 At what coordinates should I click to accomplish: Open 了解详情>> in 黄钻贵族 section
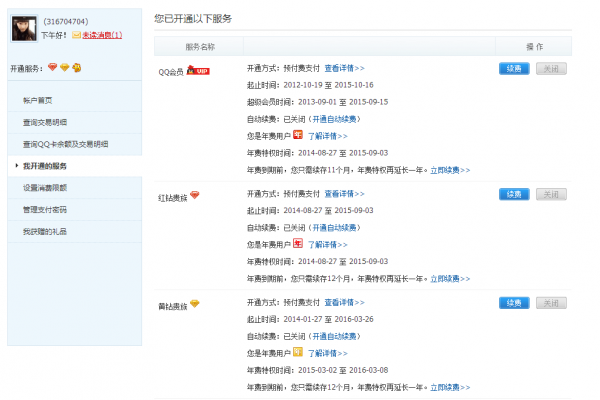point(328,354)
